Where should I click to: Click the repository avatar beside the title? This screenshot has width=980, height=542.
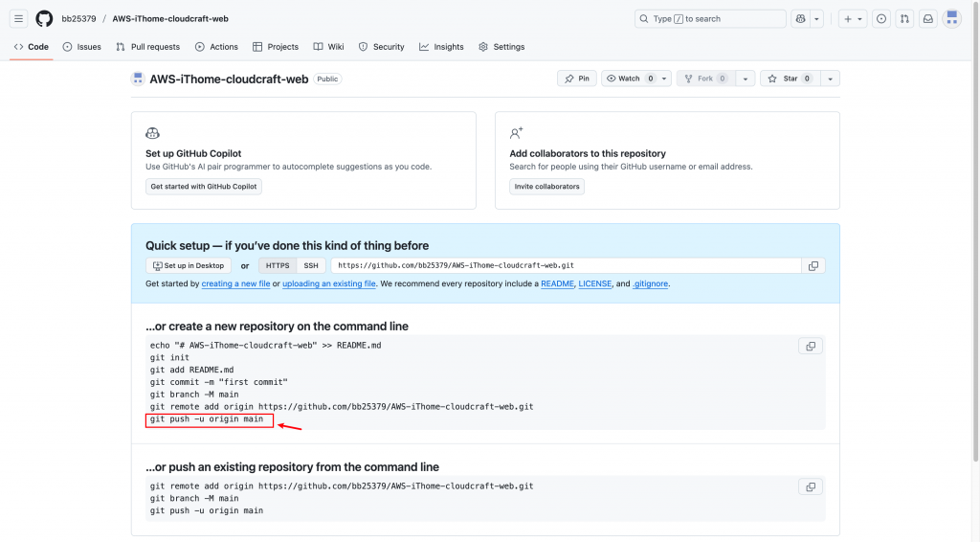138,79
